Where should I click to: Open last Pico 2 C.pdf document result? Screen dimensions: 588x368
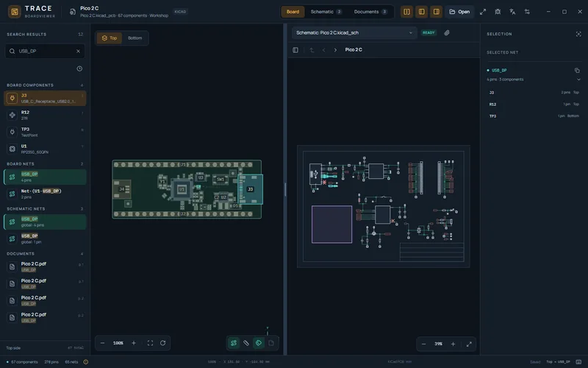[x=45, y=317]
